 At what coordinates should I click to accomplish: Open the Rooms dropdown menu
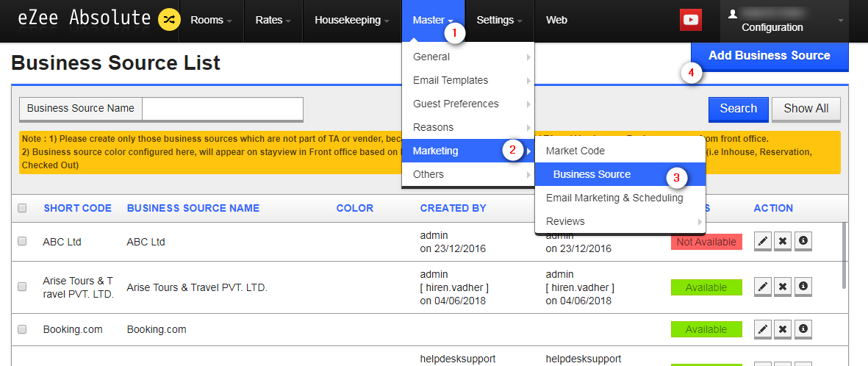click(211, 21)
